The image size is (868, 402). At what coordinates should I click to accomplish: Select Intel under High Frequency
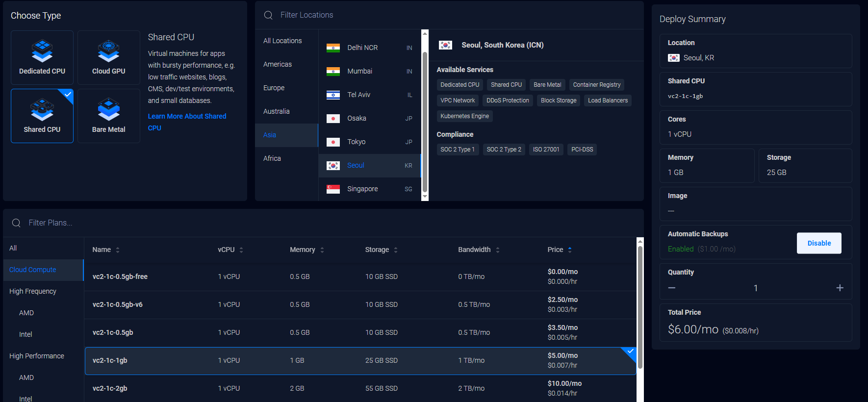pos(44,335)
